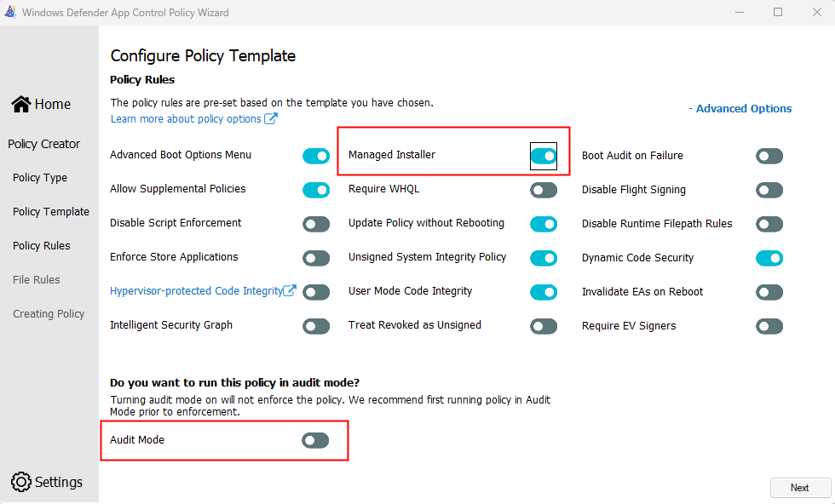Disable Dynamic Code Security toggle

(x=769, y=258)
